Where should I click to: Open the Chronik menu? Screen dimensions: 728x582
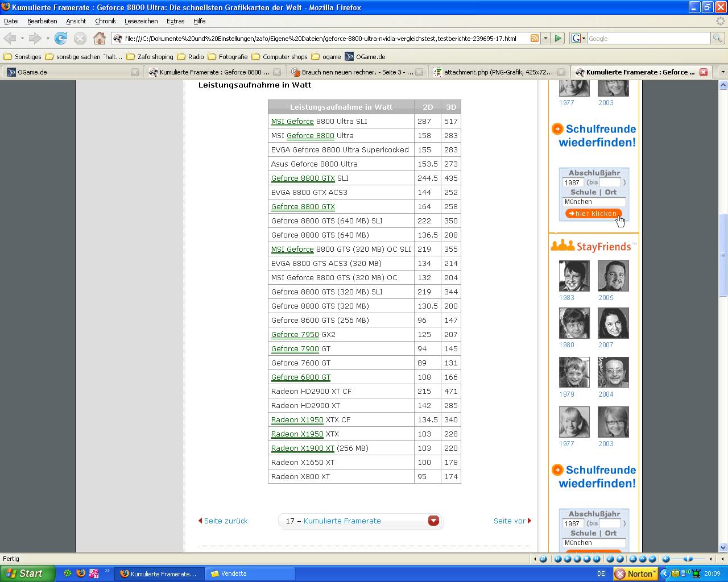point(105,21)
